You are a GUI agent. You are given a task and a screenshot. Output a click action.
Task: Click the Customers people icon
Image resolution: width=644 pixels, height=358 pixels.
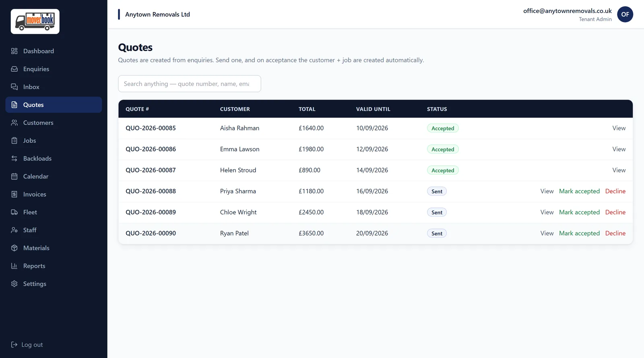click(14, 123)
